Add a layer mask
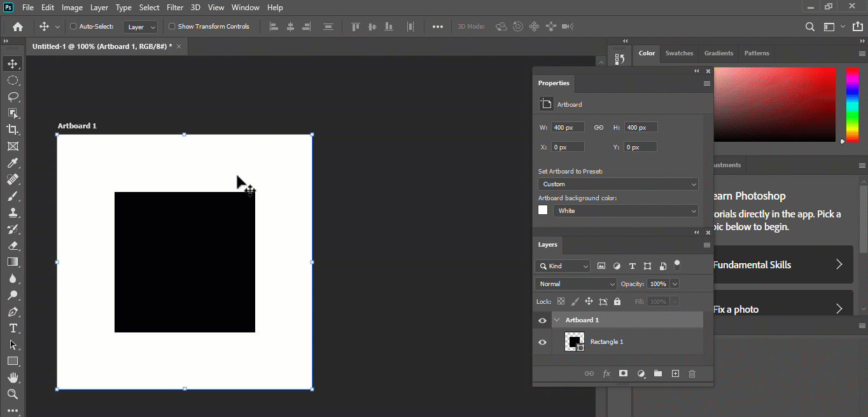The height and width of the screenshot is (417, 868). pyautogui.click(x=623, y=374)
